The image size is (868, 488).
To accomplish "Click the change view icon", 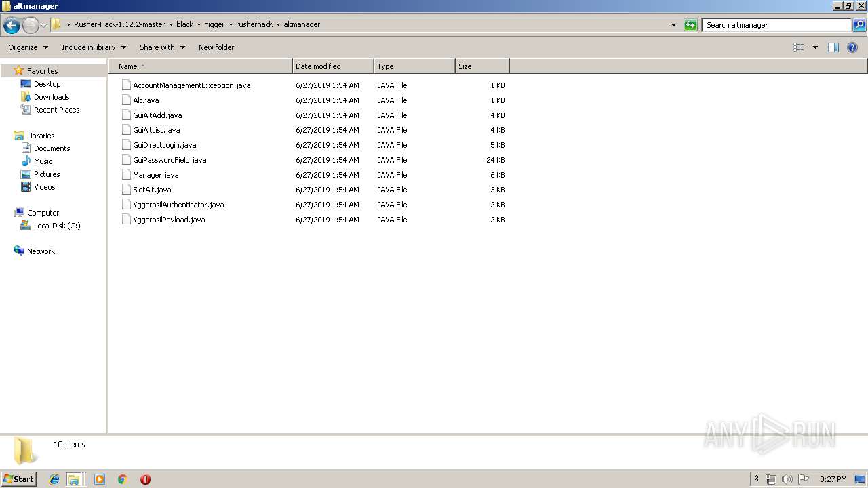I will pyautogui.click(x=799, y=47).
